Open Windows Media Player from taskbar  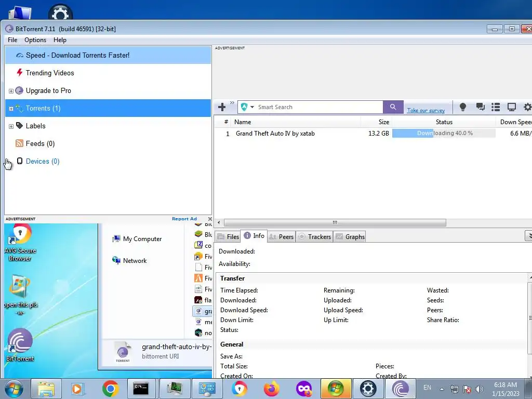[77, 389]
